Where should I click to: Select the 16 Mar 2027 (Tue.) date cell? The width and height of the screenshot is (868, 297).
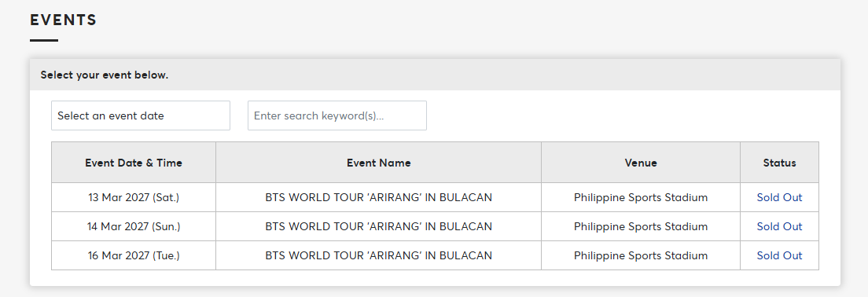coord(134,255)
